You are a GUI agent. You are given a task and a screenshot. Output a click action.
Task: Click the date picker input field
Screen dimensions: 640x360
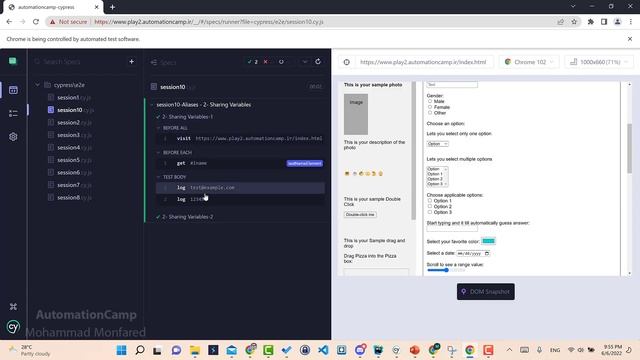pos(473,253)
